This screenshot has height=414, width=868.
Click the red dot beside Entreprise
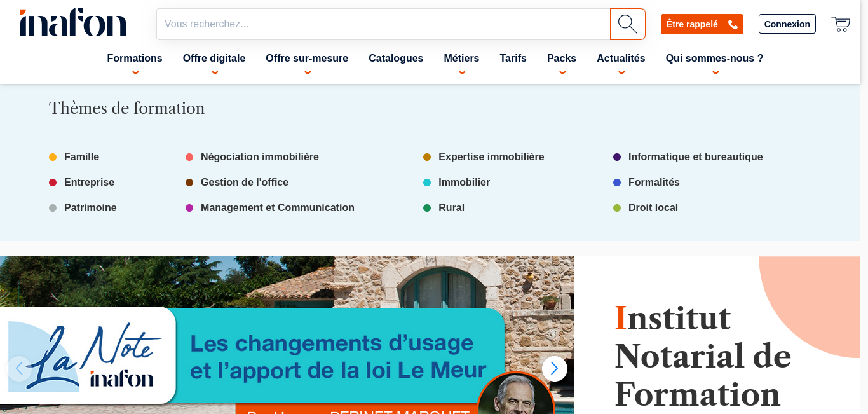[53, 183]
